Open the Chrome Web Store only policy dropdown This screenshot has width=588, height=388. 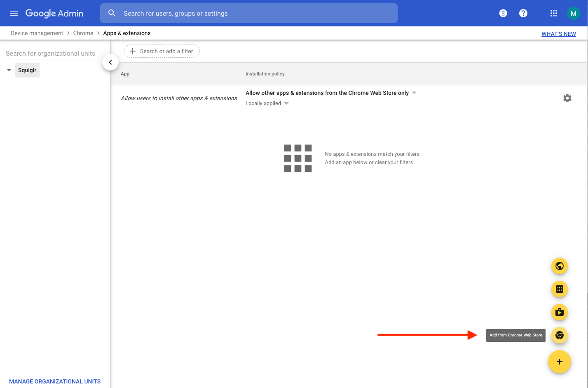coord(331,93)
